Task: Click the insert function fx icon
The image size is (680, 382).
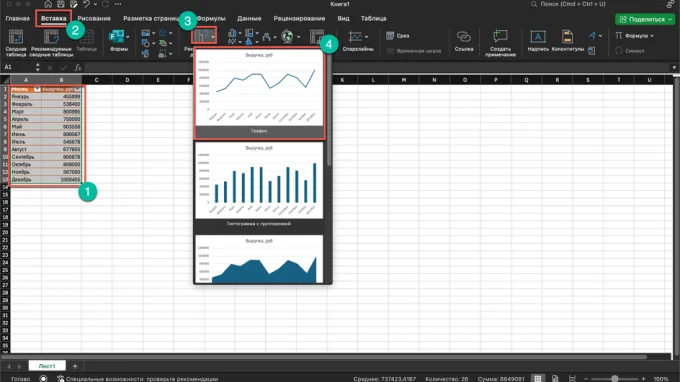Action: click(x=78, y=67)
